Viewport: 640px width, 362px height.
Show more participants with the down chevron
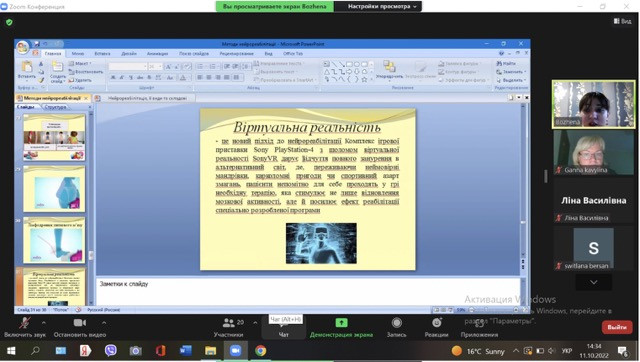coord(593,282)
